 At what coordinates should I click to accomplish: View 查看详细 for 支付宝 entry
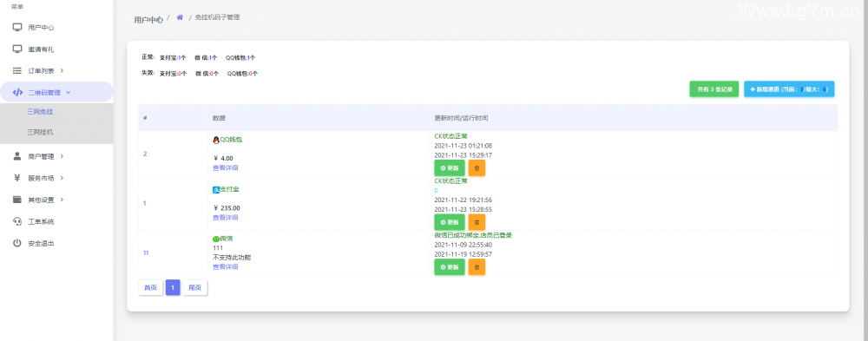point(226,218)
